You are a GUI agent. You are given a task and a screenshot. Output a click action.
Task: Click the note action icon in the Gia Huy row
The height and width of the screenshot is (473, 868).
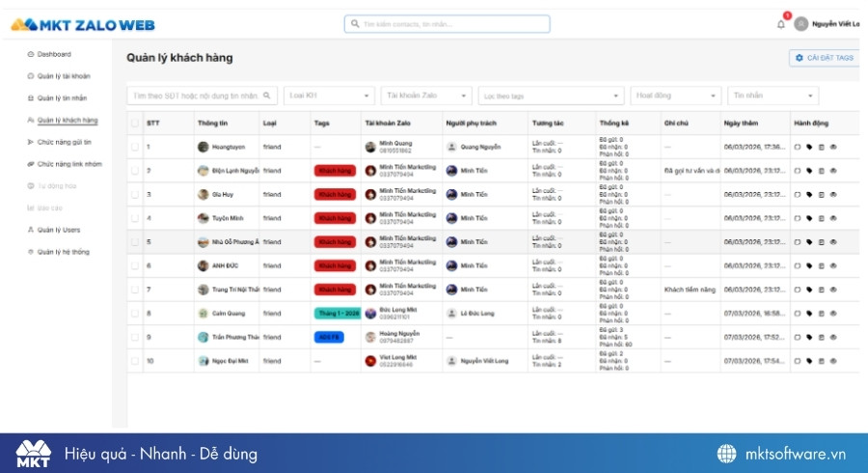point(821,195)
